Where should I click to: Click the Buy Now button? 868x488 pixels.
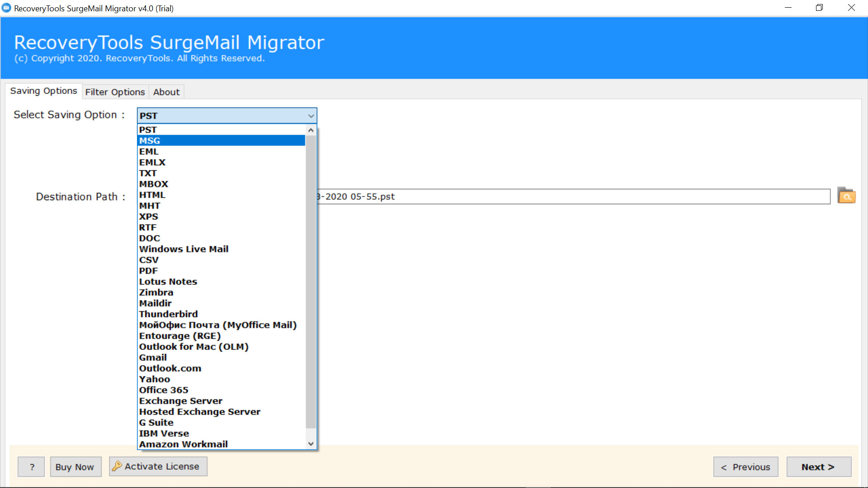[x=75, y=467]
